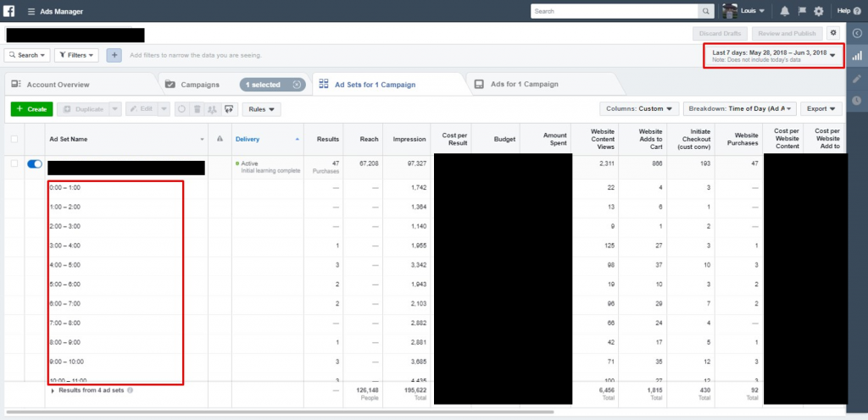This screenshot has width=868, height=420.
Task: Click the Review and Publish button
Action: pos(787,33)
